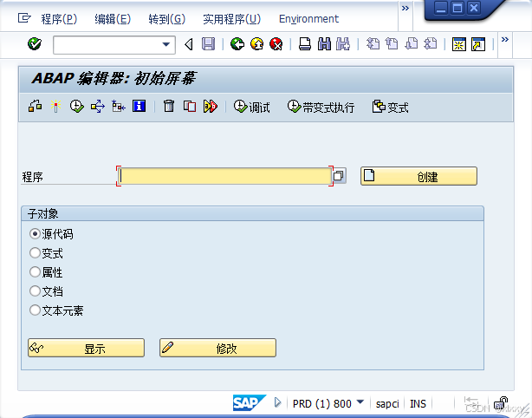Open the 实用程序(U) menu
Image resolution: width=532 pixels, height=418 pixels.
tap(231, 19)
